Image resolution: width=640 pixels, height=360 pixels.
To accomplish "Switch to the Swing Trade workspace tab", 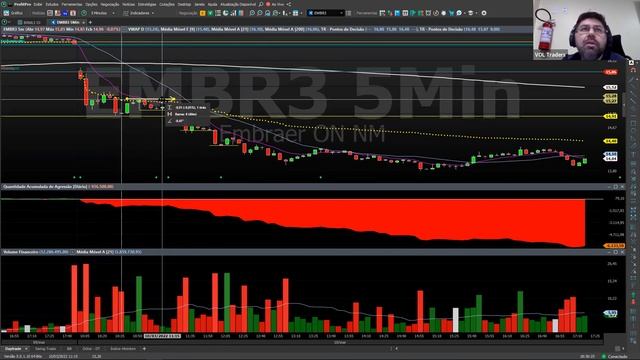I will coord(46,349).
